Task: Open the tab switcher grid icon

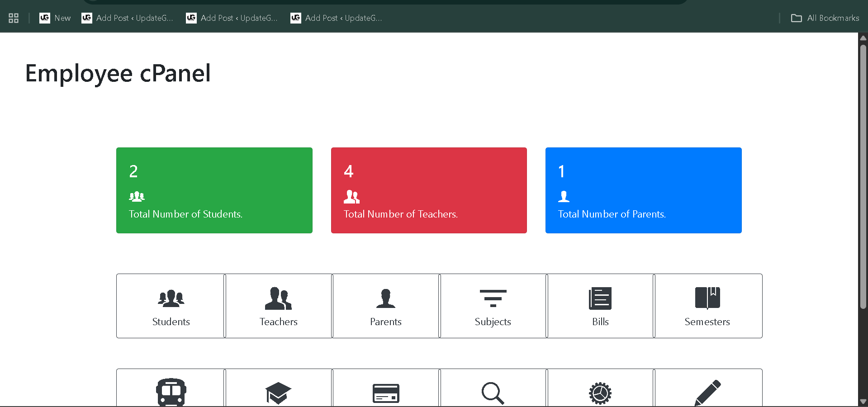Action: click(13, 18)
